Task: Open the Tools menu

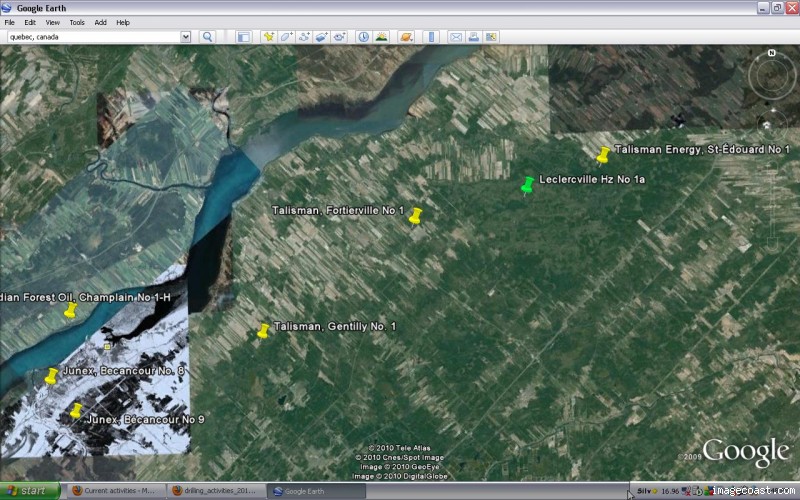Action: 77,22
